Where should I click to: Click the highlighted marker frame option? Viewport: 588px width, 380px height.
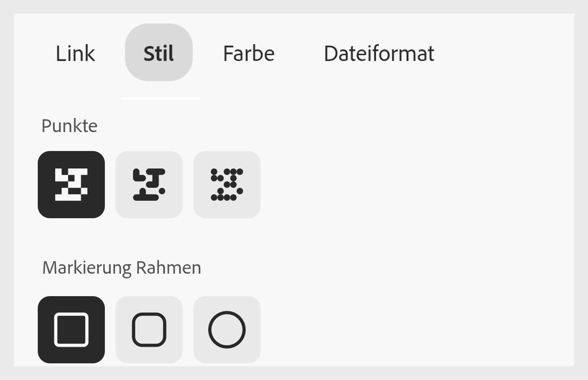point(72,329)
